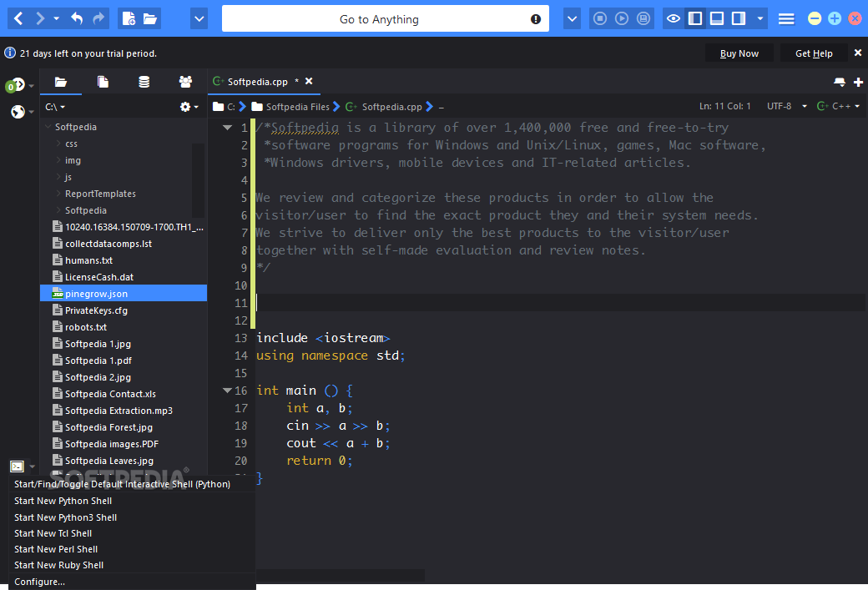Image resolution: width=868 pixels, height=590 pixels.
Task: Open the dropdown right of Go to Anything
Action: coord(572,19)
